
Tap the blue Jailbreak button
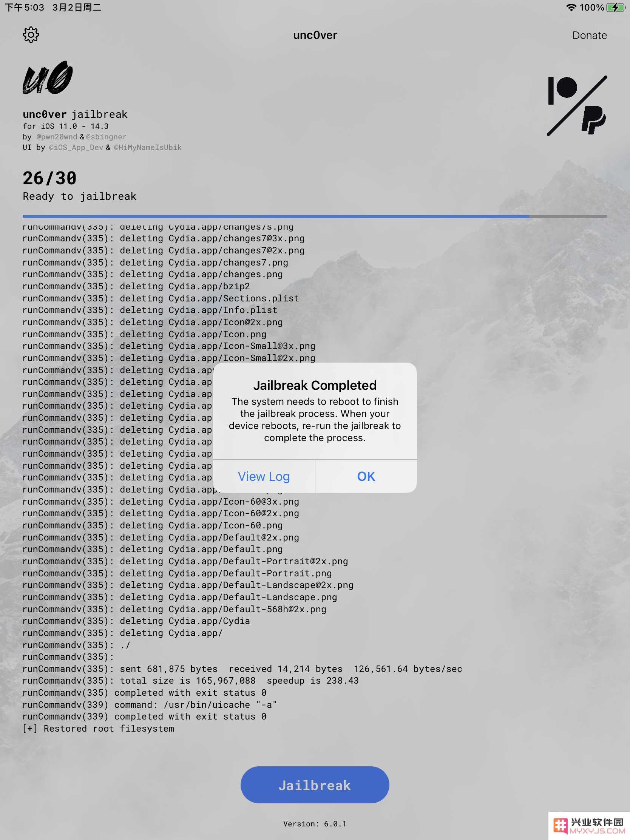pos(315,785)
